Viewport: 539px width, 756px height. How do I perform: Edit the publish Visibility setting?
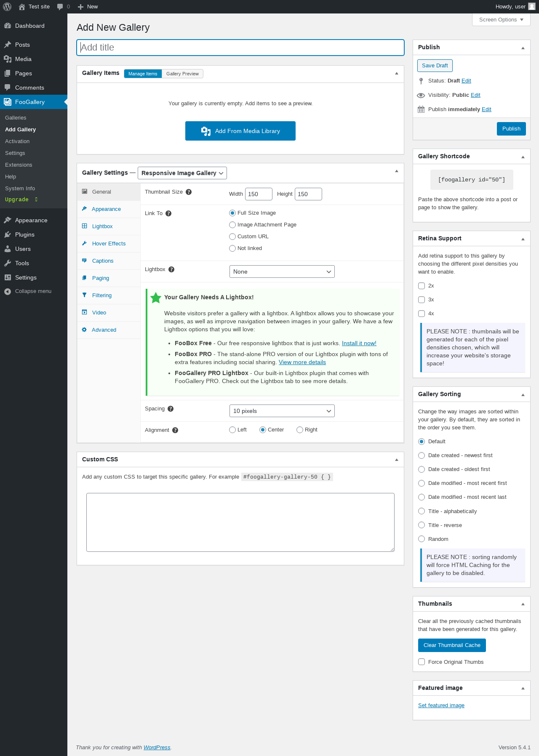[475, 95]
